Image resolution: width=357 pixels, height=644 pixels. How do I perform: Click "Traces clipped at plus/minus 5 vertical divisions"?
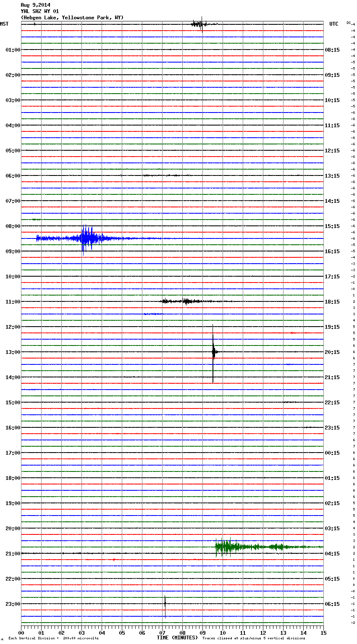pos(254,638)
